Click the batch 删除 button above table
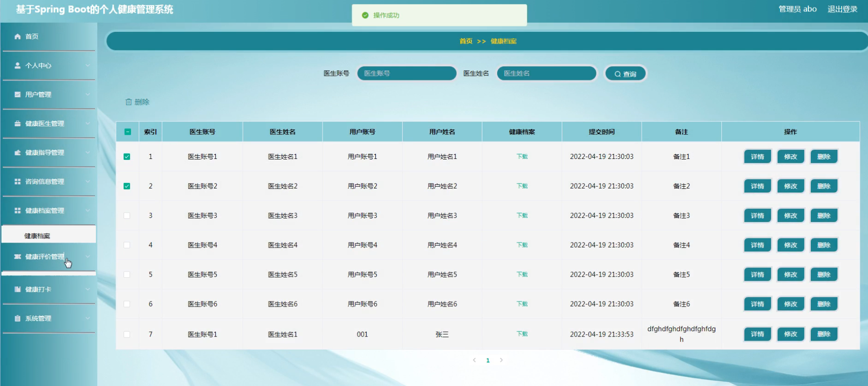This screenshot has width=868, height=386. [x=137, y=102]
